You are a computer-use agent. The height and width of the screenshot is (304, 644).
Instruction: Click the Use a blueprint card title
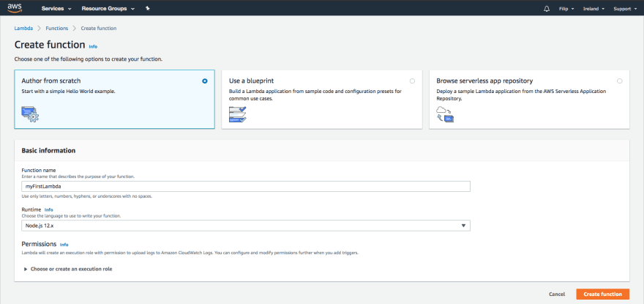(x=251, y=81)
